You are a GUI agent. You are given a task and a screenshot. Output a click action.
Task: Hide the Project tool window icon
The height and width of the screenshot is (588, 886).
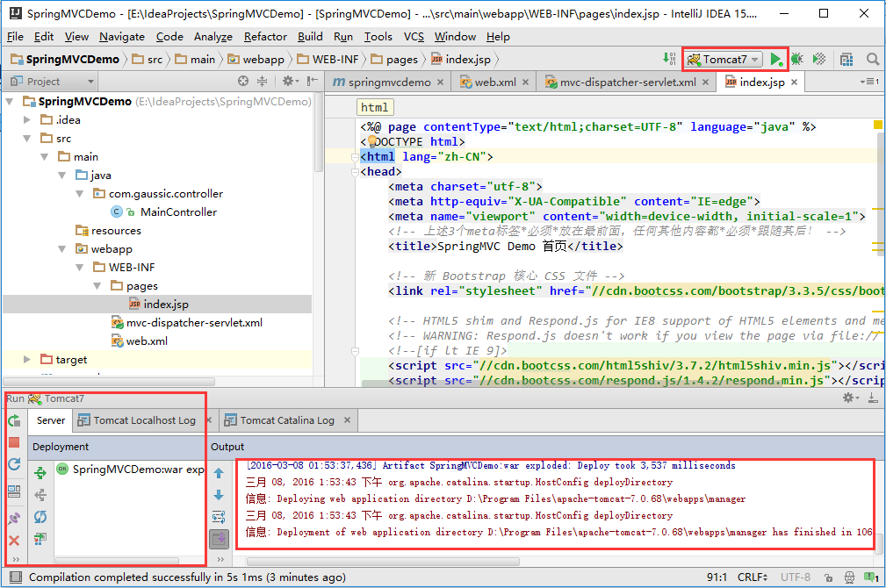coord(312,82)
